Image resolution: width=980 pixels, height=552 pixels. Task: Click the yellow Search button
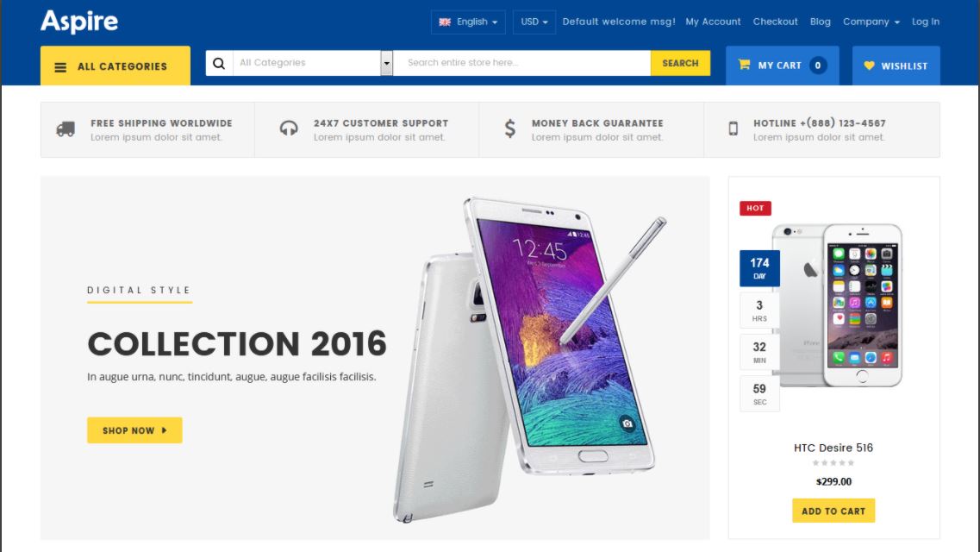[680, 63]
